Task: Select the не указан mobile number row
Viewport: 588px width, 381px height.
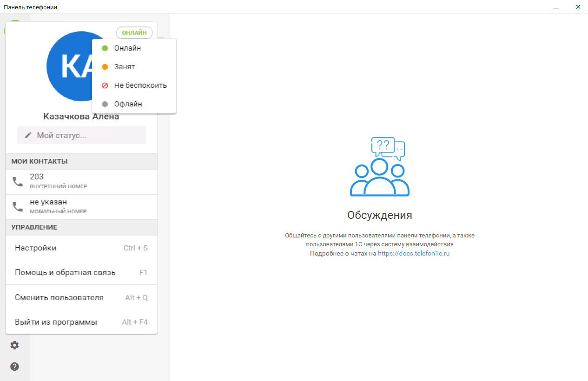Action: 82,207
